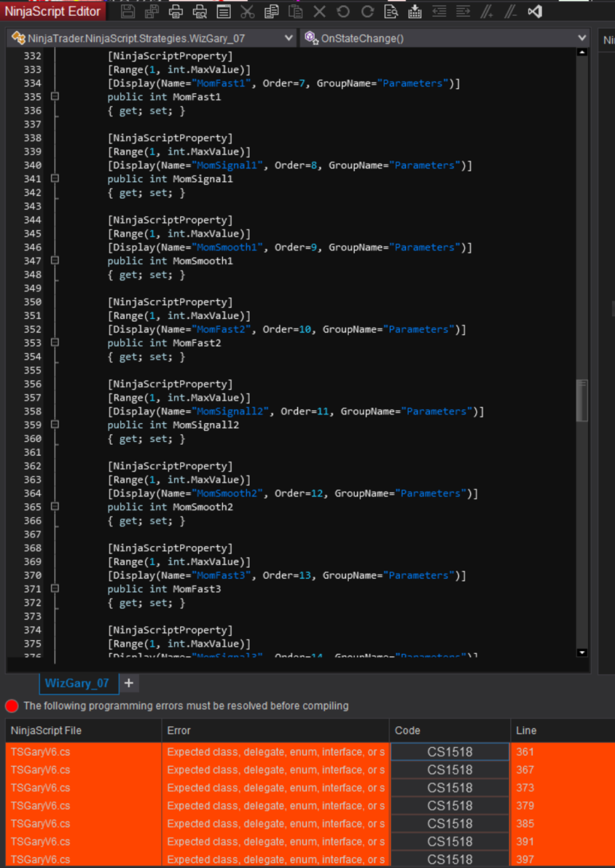Screen dimensions: 615x868
Task: Open the Print Preview icon
Action: point(200,11)
